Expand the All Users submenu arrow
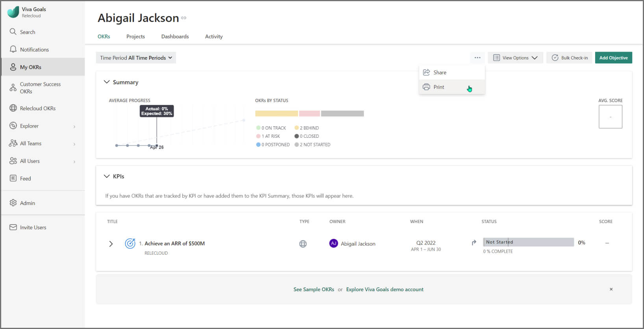Screen dimensions: 644x329 coord(74,161)
